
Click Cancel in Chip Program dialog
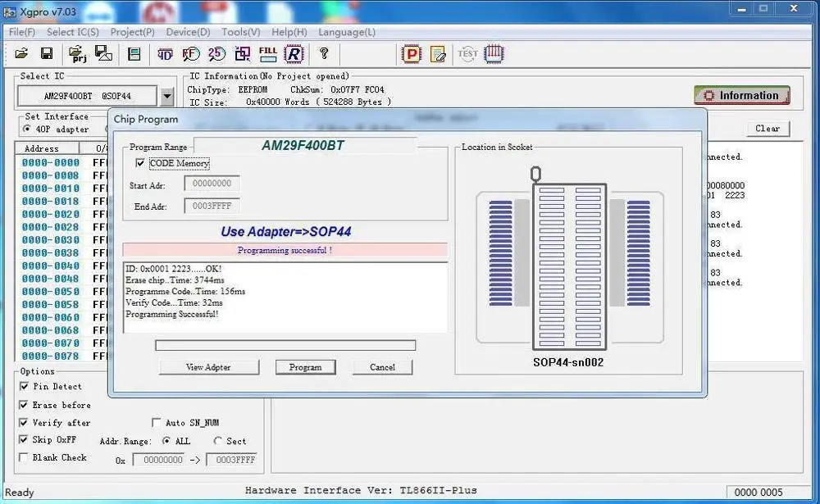(382, 367)
